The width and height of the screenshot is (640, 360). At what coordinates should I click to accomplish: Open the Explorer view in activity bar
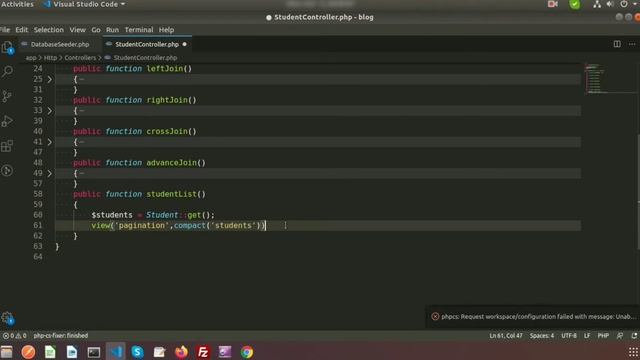tap(7, 48)
